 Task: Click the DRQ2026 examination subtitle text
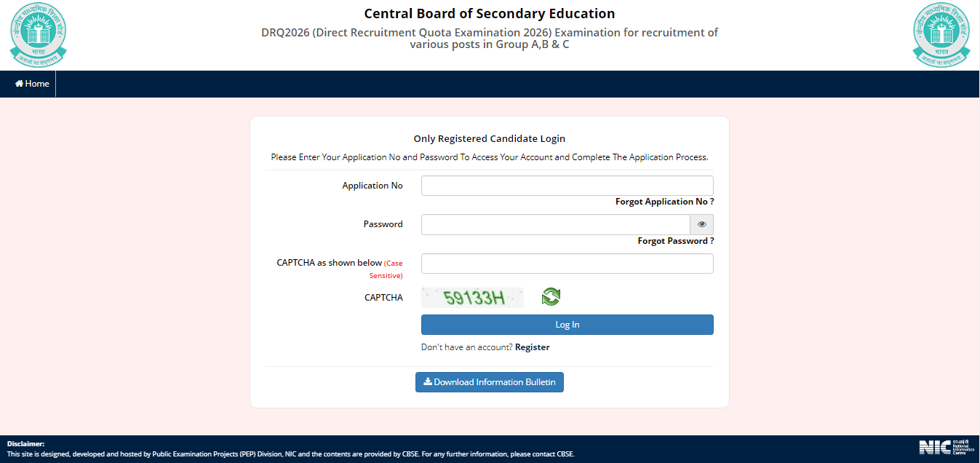(489, 38)
